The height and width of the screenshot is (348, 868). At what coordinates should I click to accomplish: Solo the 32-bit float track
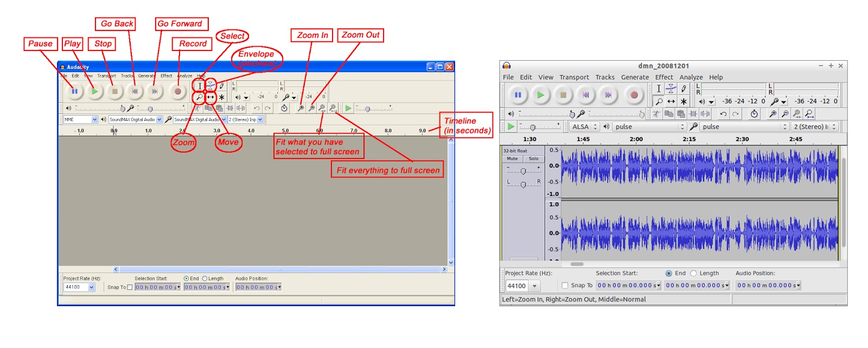(x=534, y=159)
